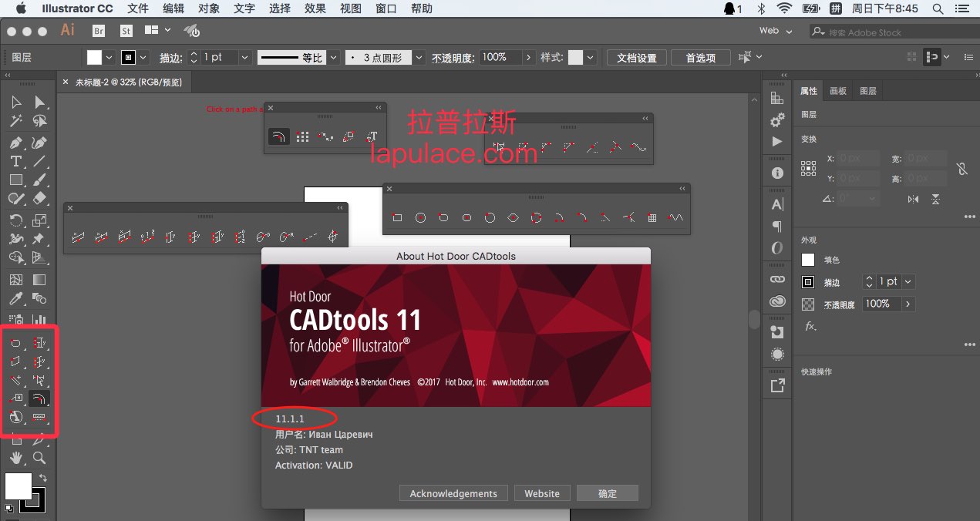The height and width of the screenshot is (521, 980).
Task: Choose the Rectangle tool
Action: click(x=16, y=180)
